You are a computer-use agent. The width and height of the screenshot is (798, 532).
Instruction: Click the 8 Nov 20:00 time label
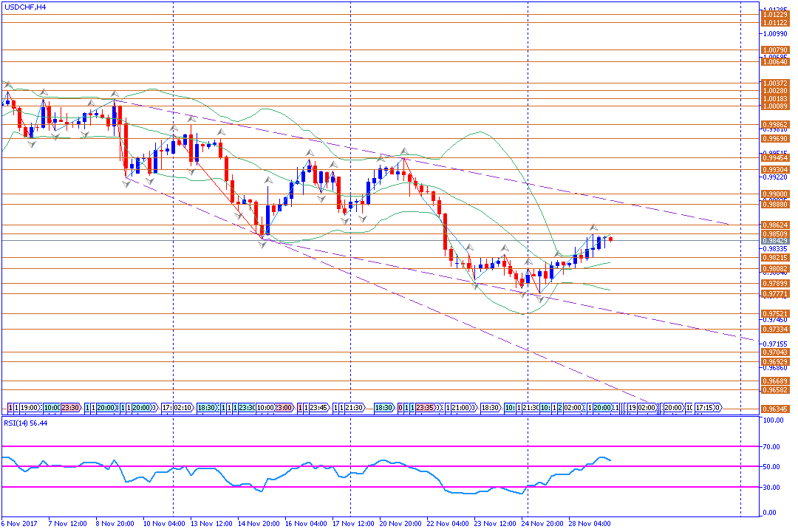[115, 523]
